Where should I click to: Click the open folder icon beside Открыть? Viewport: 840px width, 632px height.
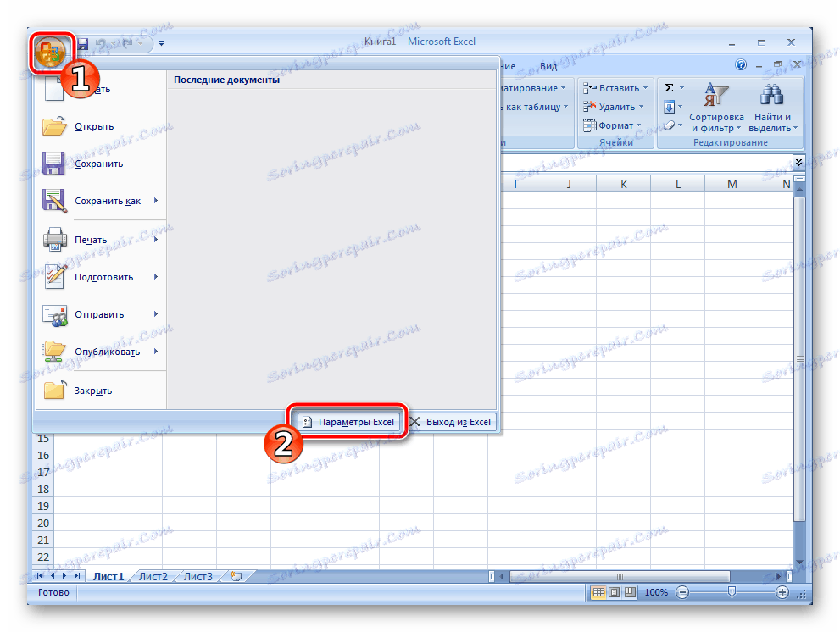pyautogui.click(x=54, y=126)
